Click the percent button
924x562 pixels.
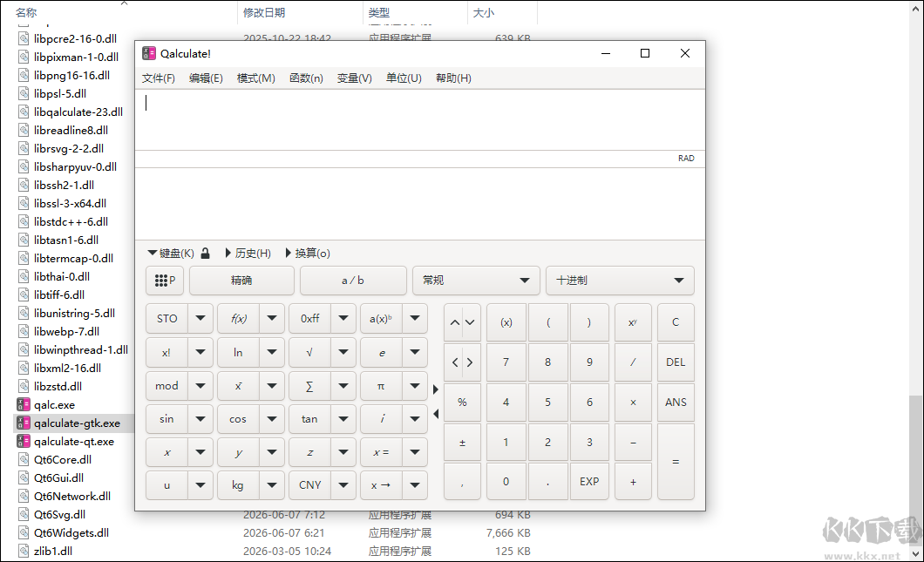click(x=462, y=403)
